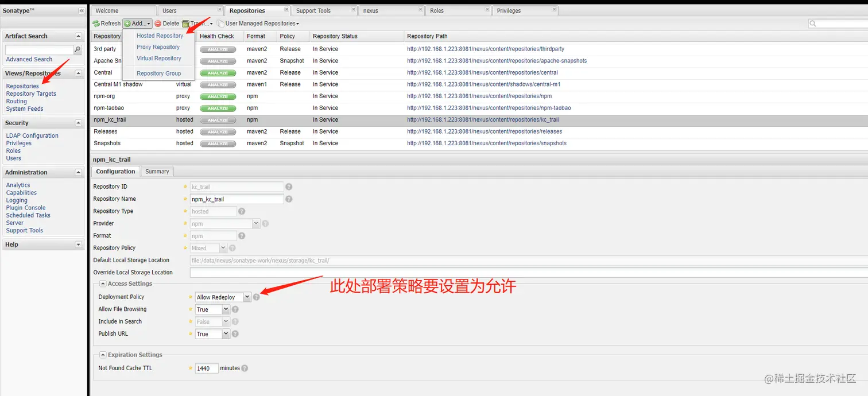Open Scheduled Tasks in the sidebar
Image resolution: width=868 pixels, height=396 pixels.
[28, 215]
